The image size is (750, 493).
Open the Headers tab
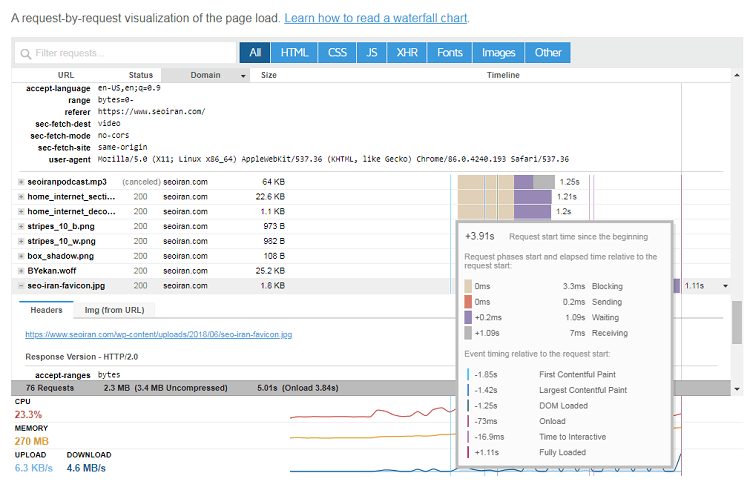click(46, 310)
